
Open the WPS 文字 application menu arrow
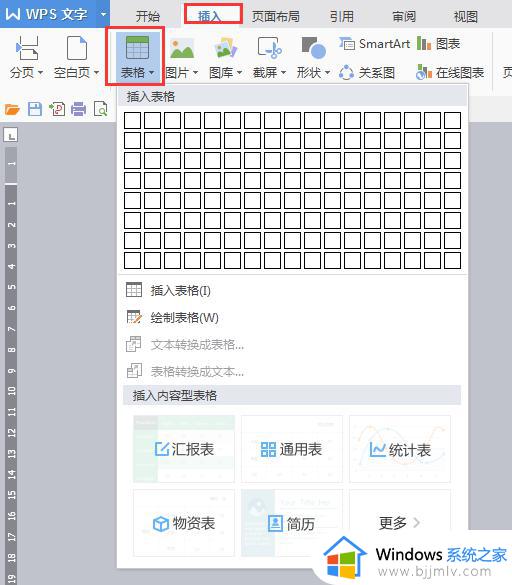[x=103, y=14]
